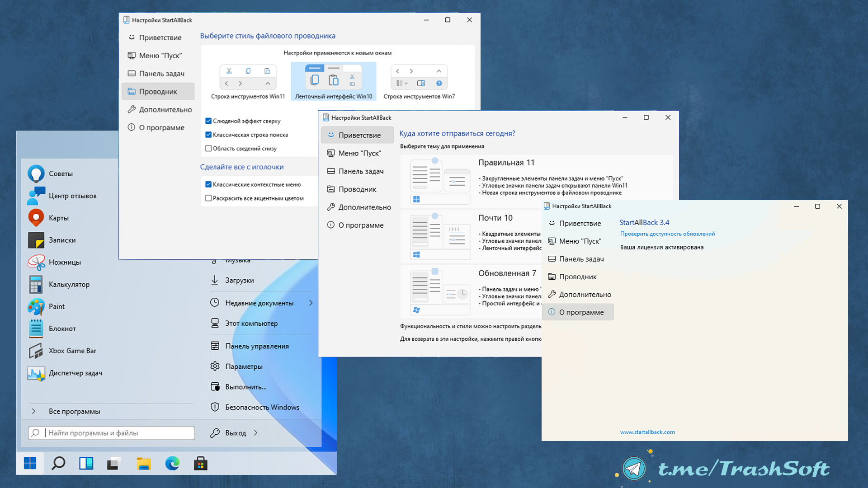Open widgets panel icon on taskbar
The height and width of the screenshot is (488, 868).
coord(86,463)
